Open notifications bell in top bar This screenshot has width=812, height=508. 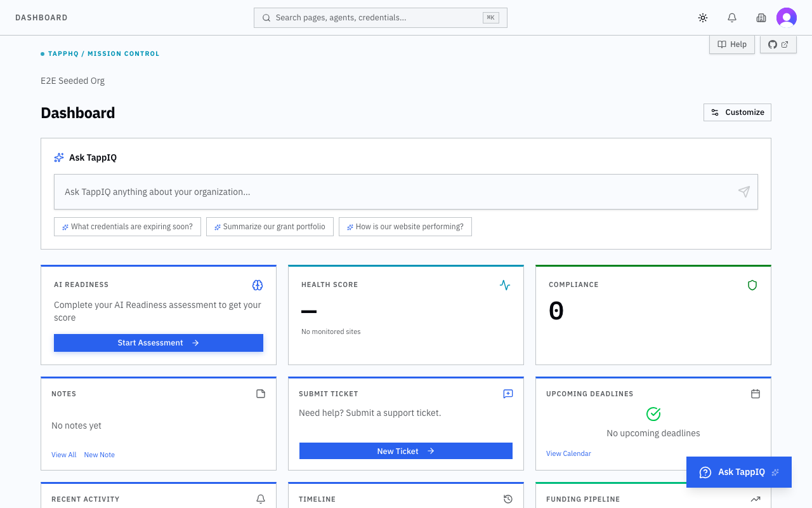[x=732, y=18]
